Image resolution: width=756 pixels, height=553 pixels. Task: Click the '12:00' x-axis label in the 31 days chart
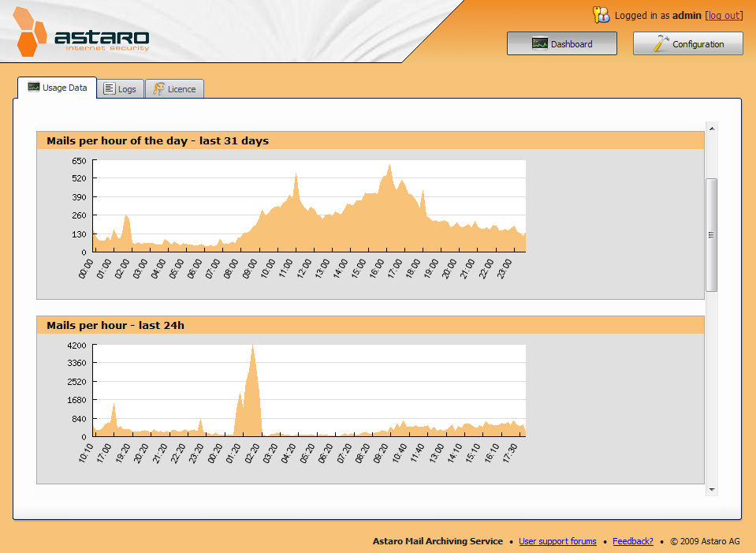pos(304,268)
